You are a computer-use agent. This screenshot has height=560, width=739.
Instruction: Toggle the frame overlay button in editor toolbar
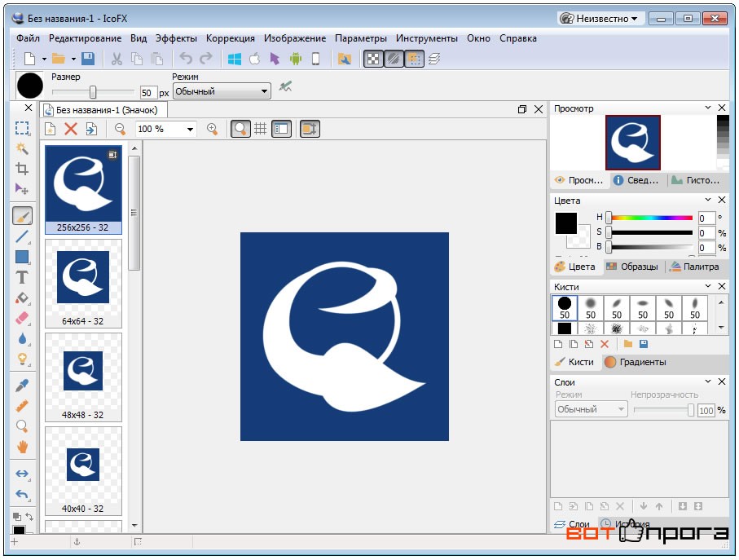click(x=310, y=129)
